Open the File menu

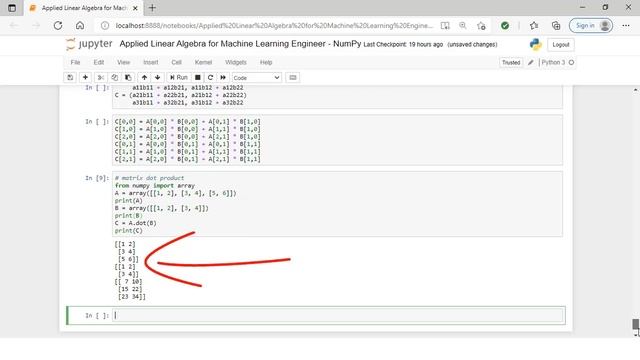75,62
